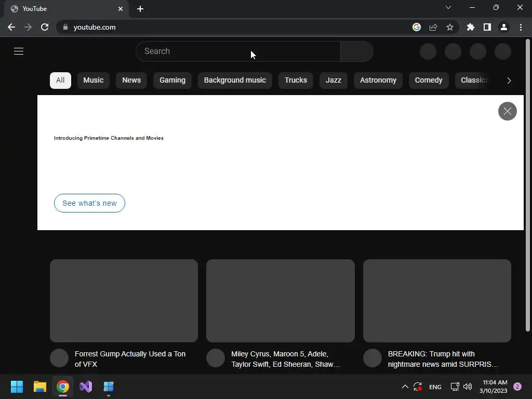This screenshot has height=399, width=532.
Task: Open the notification center badge
Action: (517, 387)
